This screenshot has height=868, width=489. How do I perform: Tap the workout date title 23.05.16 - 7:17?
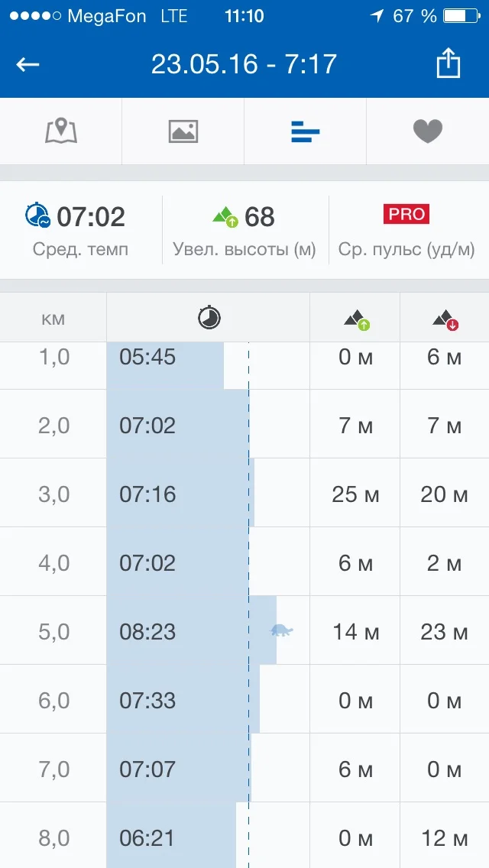click(x=244, y=64)
